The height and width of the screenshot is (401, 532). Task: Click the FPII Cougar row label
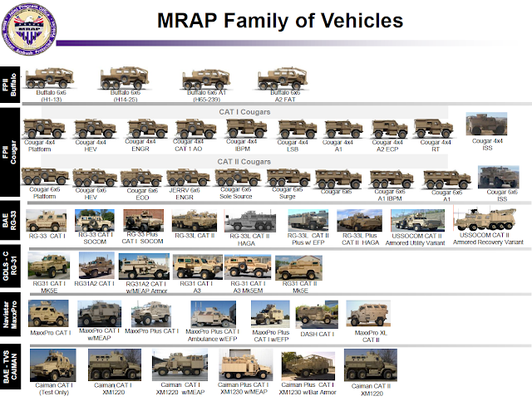pos(10,152)
